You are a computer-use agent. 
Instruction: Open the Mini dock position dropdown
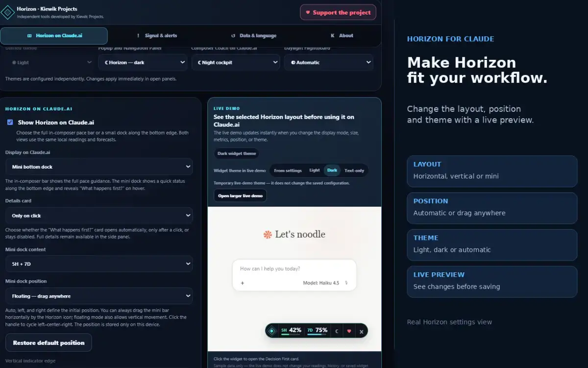pos(99,296)
